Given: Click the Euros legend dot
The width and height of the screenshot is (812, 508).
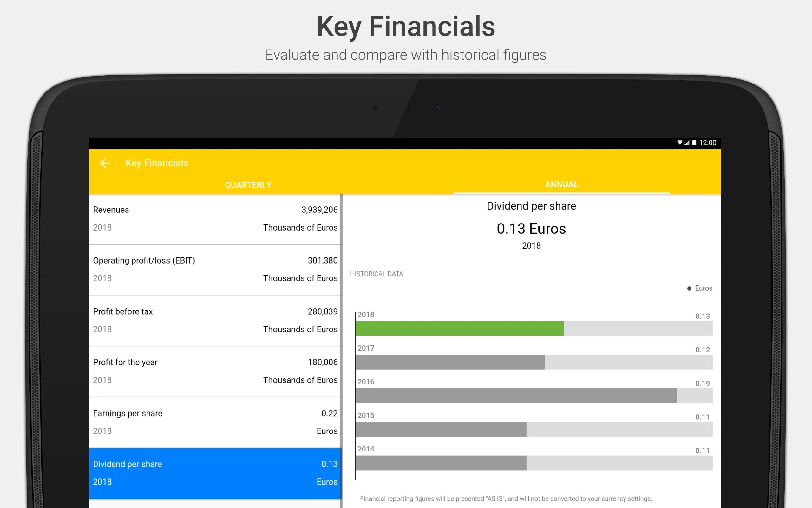Looking at the screenshot, I should 689,288.
